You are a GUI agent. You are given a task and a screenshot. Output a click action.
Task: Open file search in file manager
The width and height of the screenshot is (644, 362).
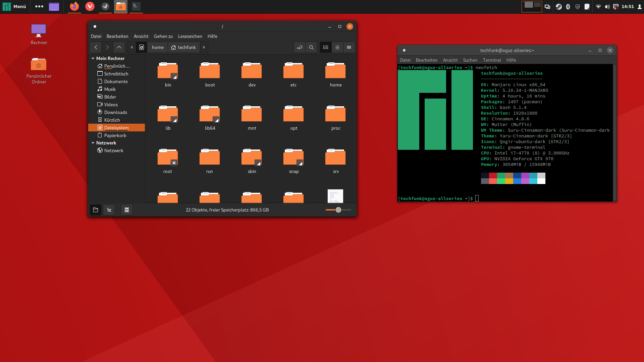[x=311, y=47]
